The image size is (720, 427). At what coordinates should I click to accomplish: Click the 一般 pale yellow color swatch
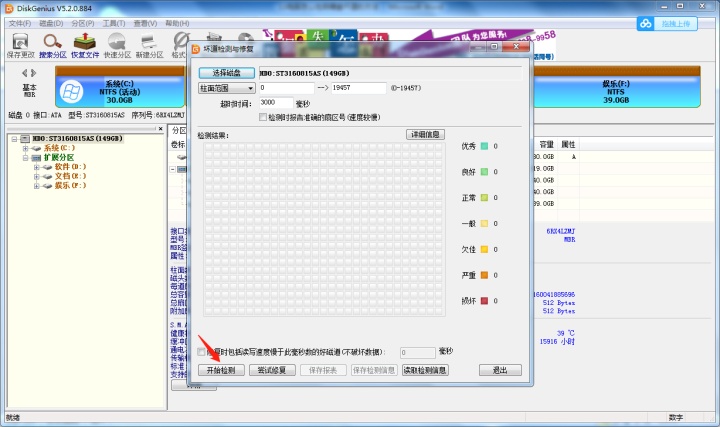pyautogui.click(x=484, y=224)
